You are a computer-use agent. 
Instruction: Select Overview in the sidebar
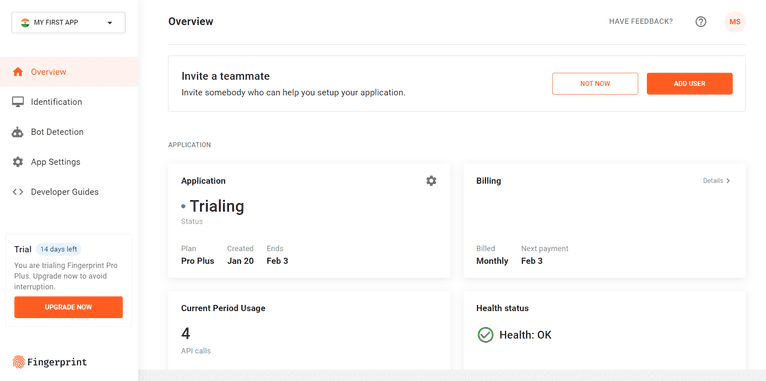69,72
